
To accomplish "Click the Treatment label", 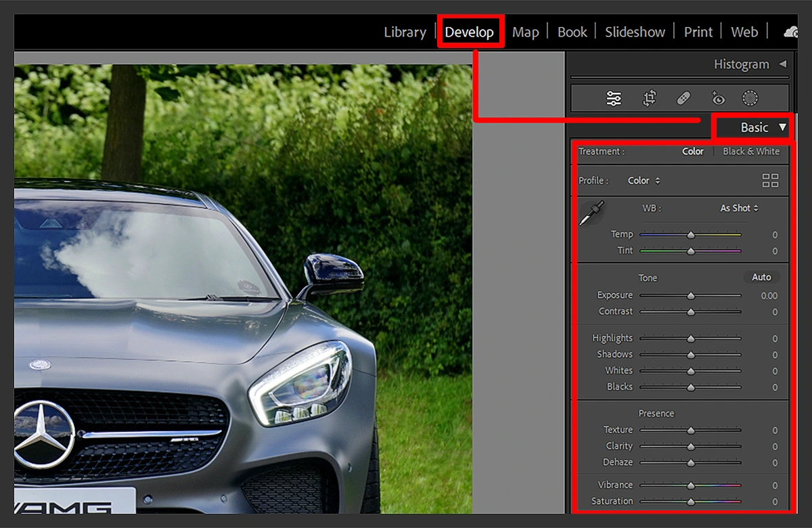I will (x=602, y=152).
